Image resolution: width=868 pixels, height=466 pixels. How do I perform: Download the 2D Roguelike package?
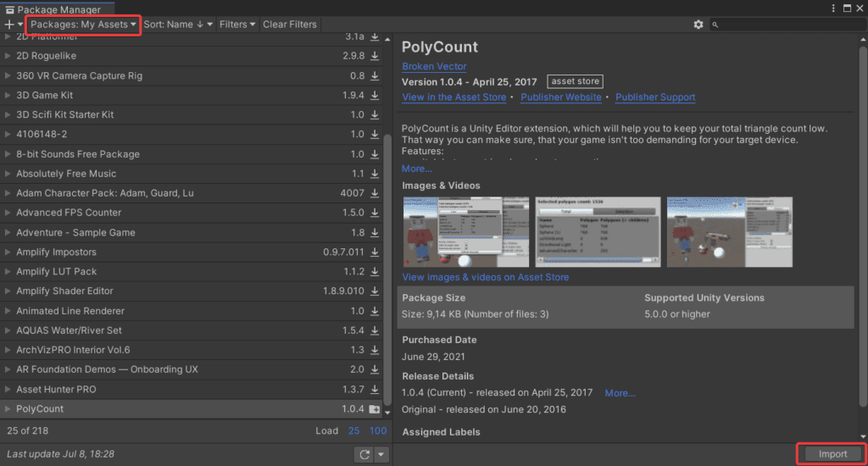pos(375,56)
